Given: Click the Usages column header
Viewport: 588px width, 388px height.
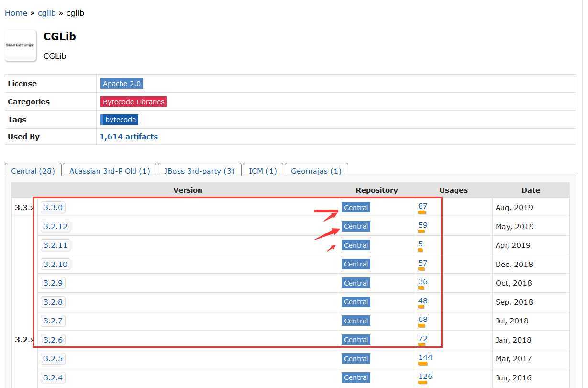Looking at the screenshot, I should (453, 190).
